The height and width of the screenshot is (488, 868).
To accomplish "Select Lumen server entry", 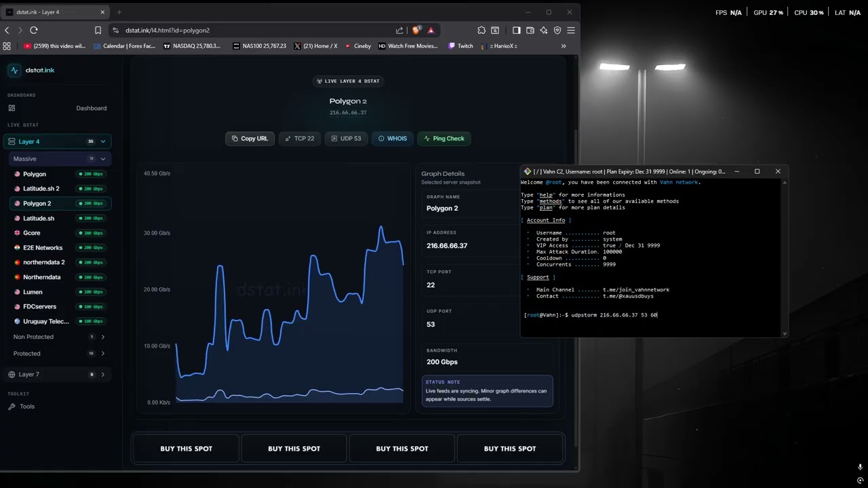I will pyautogui.click(x=59, y=292).
